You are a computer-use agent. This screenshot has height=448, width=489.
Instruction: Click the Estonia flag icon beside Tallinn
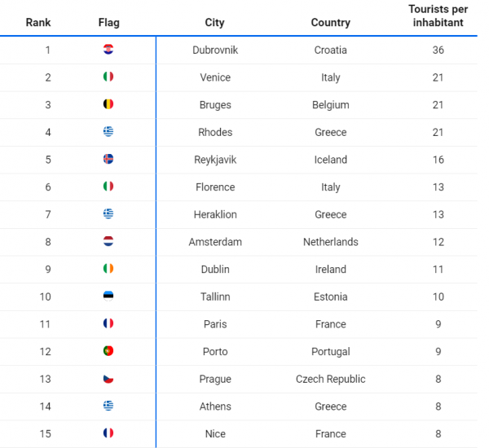point(108,296)
